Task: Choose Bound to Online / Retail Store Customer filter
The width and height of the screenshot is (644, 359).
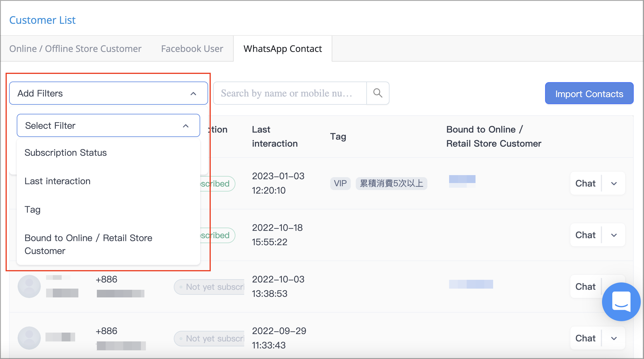Action: [x=108, y=244]
